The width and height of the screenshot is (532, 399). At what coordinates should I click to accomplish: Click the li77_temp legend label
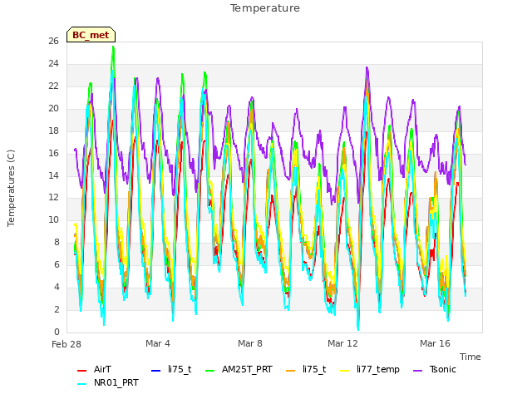pos(378,370)
